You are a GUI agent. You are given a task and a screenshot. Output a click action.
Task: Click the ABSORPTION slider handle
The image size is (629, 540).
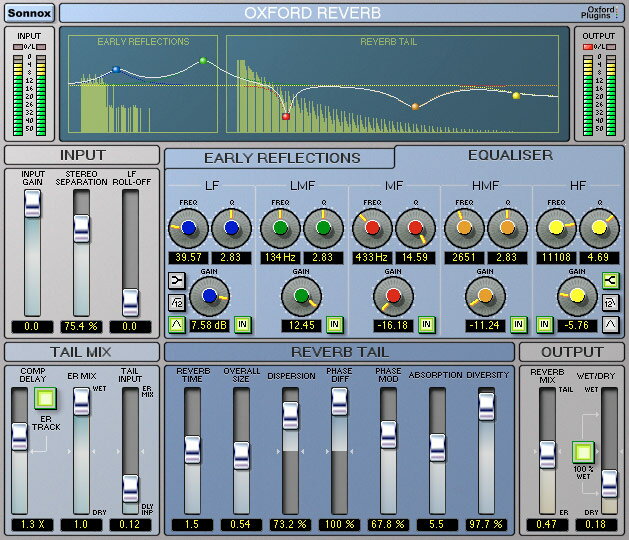[x=438, y=448]
